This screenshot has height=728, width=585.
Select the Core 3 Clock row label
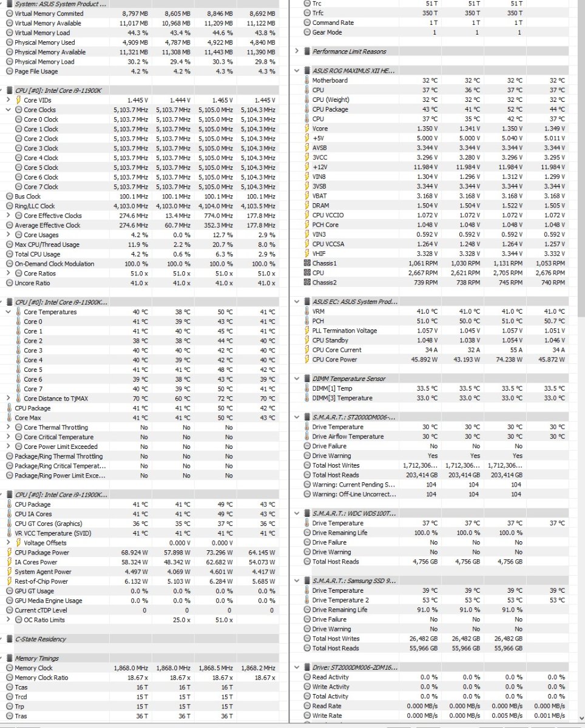[x=41, y=148]
